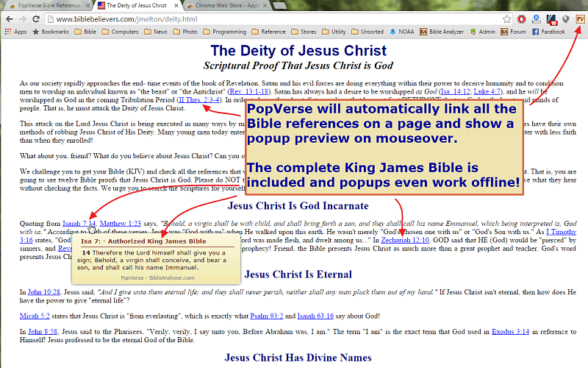Open the Isaiah 7:14 verse link
Viewport: 588px width, 368px height.
[x=79, y=222]
